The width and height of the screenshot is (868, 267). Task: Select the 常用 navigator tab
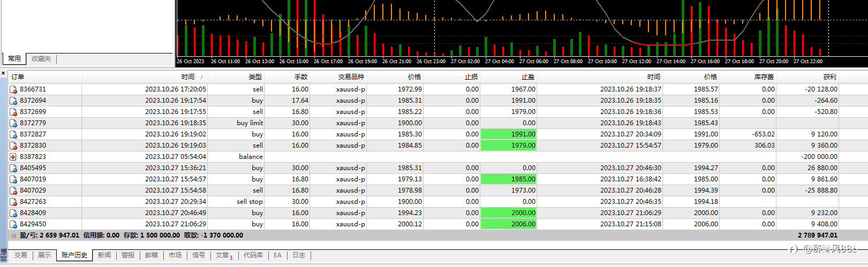(14, 59)
